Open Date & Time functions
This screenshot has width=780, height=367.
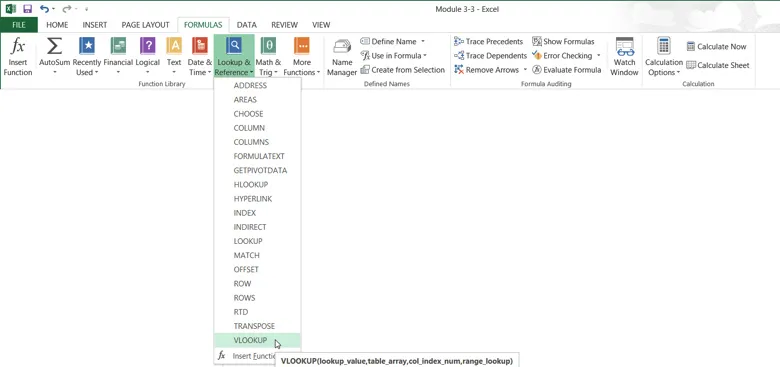click(200, 57)
